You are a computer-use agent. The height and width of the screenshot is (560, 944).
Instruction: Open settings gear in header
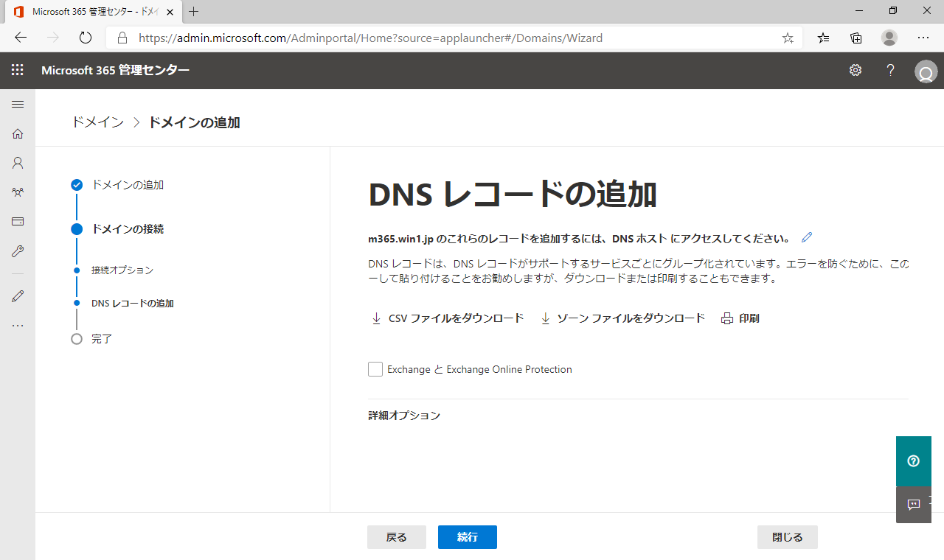[855, 70]
